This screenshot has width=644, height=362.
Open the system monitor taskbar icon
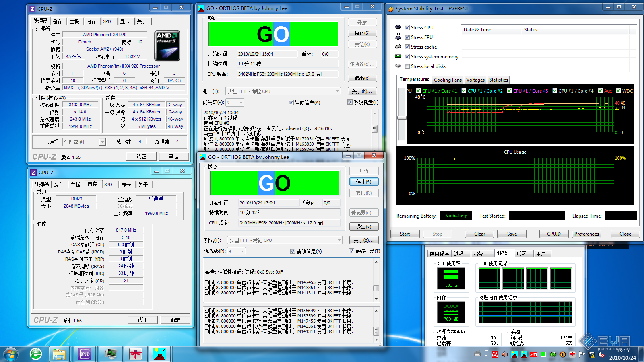click(x=110, y=354)
